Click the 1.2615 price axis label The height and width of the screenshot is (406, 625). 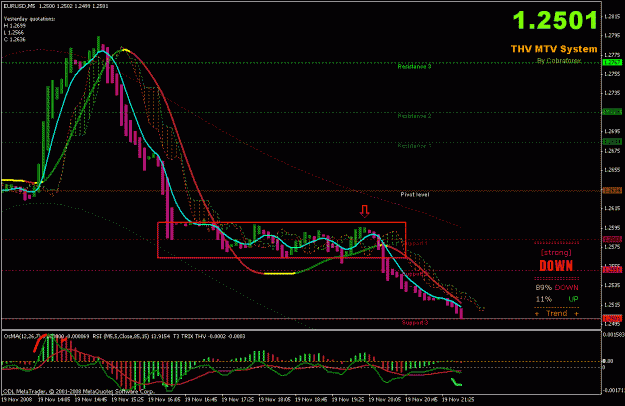coord(613,208)
